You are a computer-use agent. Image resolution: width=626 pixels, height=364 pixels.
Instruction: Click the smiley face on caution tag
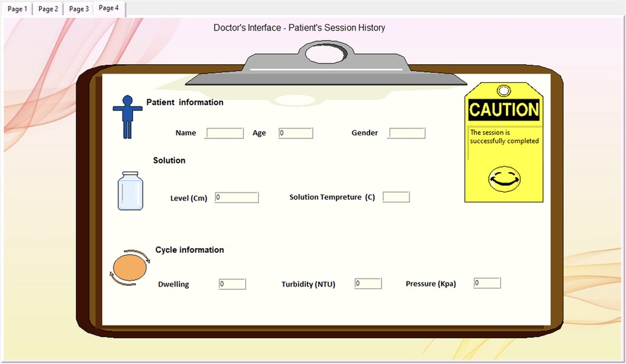coord(504,179)
